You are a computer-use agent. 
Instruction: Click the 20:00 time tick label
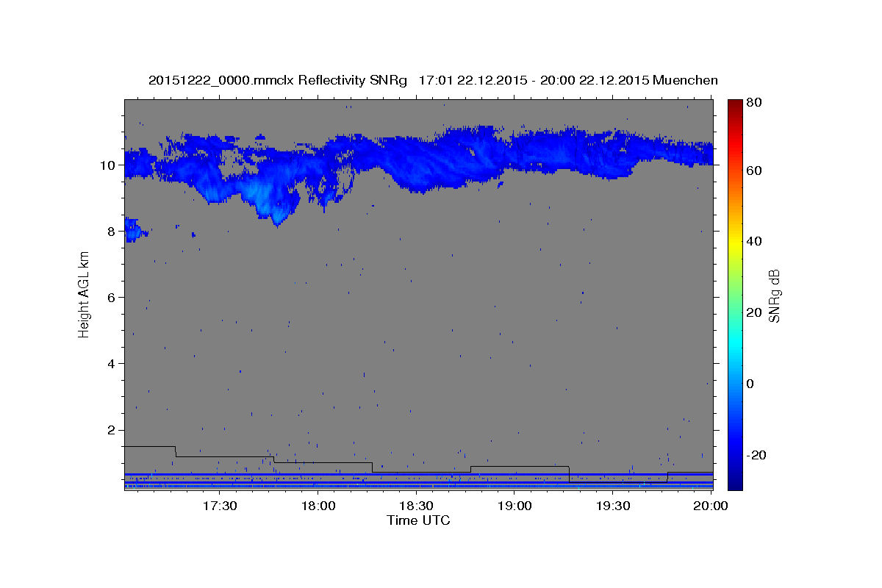(711, 506)
